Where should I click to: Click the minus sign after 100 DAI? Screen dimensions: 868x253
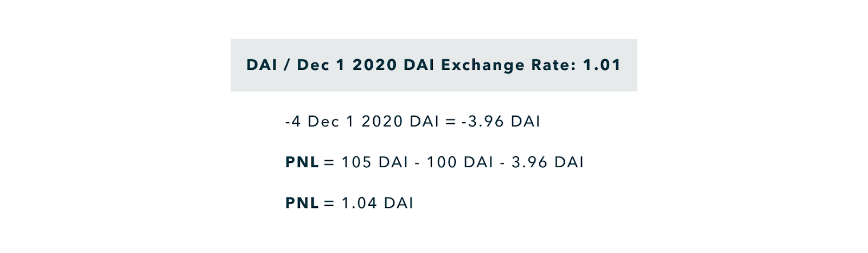click(502, 163)
